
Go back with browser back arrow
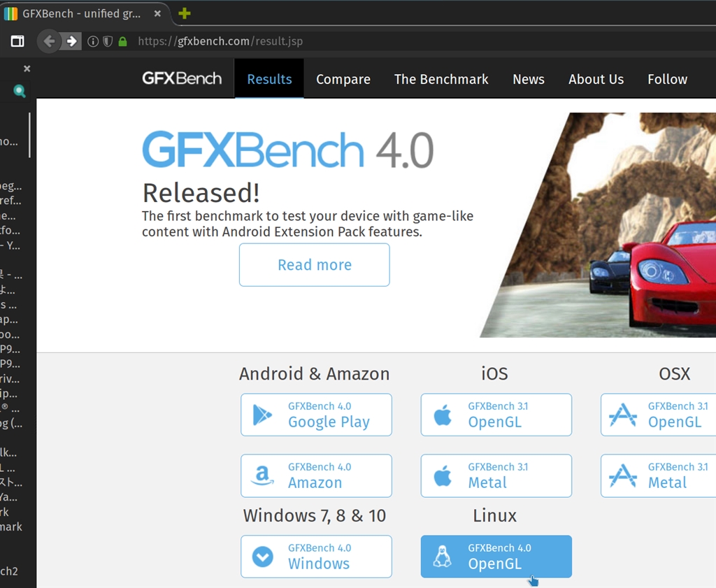click(49, 41)
